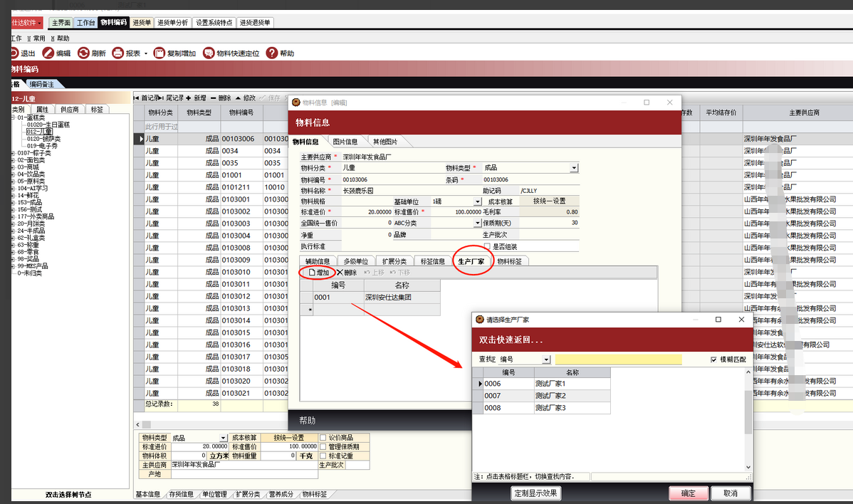Open 图片信息 tab in dialog
The image size is (853, 504).
345,142
